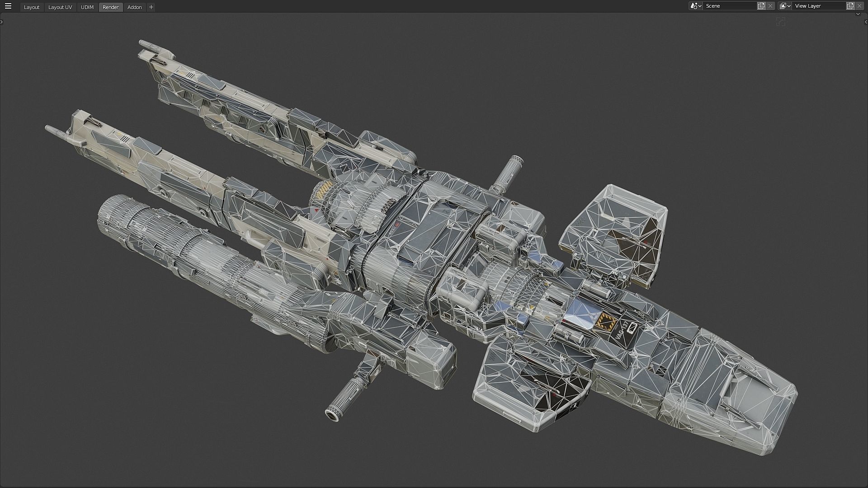Show hidden viewport header via down chevron
The width and height of the screenshot is (868, 488).
(858, 14)
